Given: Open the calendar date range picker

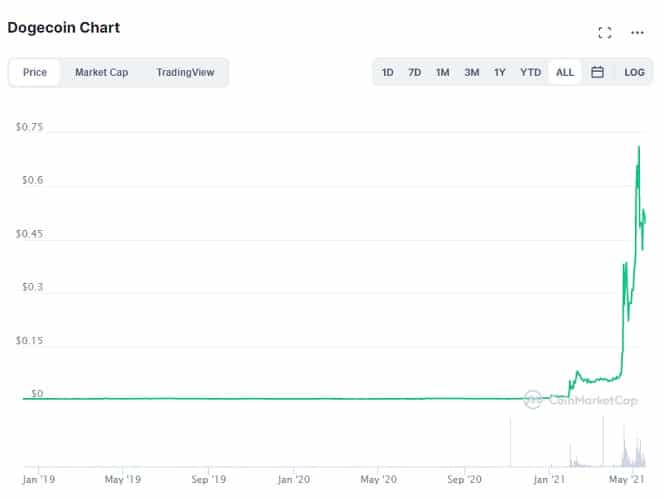Looking at the screenshot, I should (597, 72).
